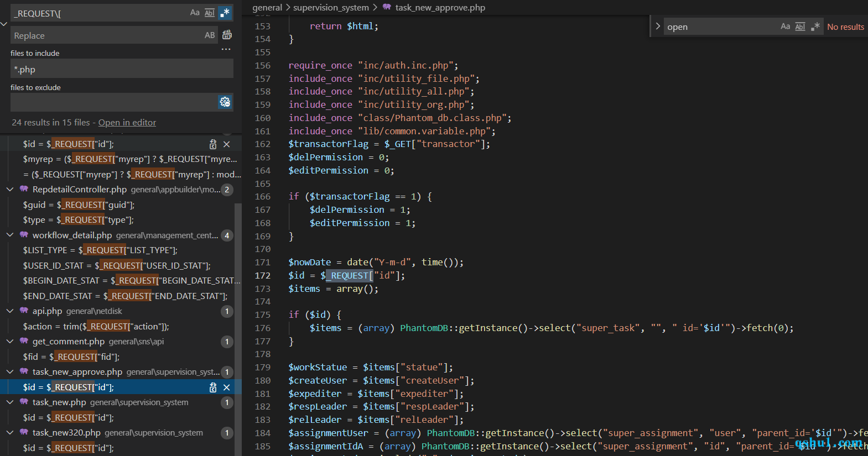Toggle search details with the ellipsis button
This screenshot has height=456, width=868.
(226, 49)
